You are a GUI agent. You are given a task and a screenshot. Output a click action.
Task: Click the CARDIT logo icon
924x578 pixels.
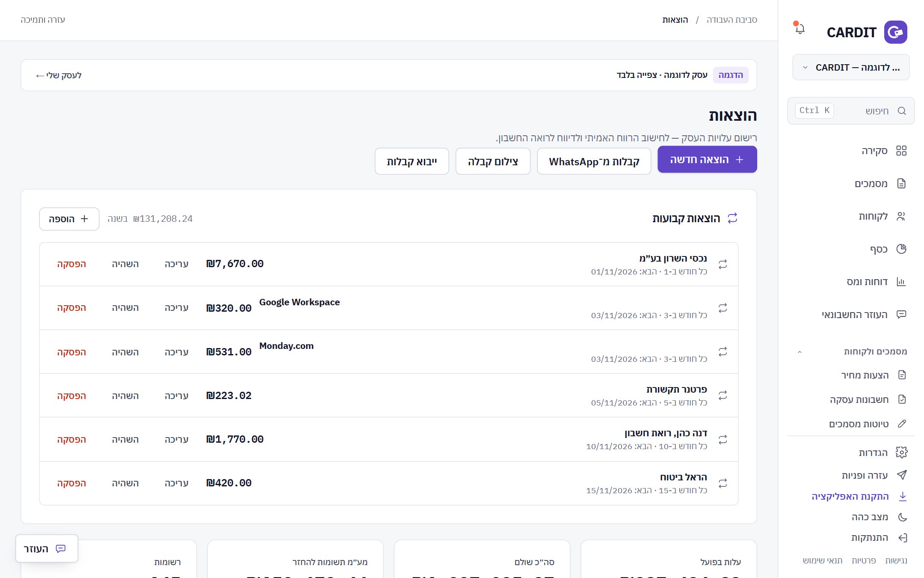point(895,32)
